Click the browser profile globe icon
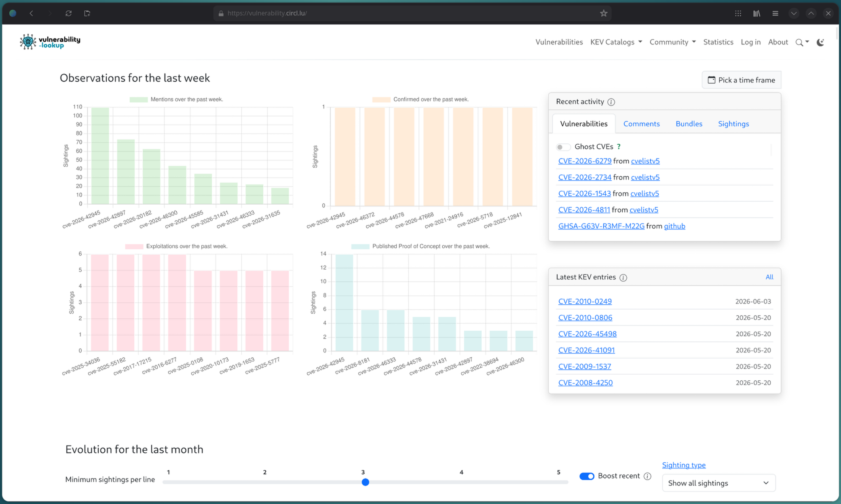The width and height of the screenshot is (841, 504). [13, 13]
